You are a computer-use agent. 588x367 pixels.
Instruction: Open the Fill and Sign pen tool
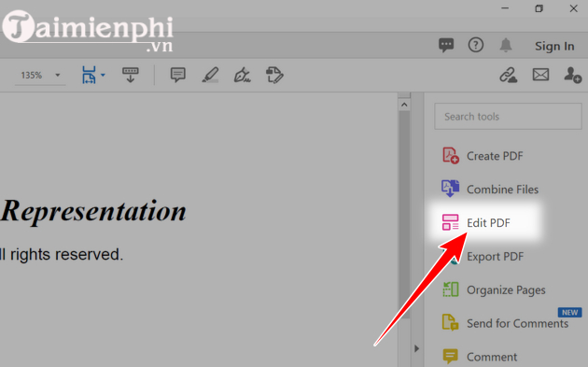[x=243, y=75]
